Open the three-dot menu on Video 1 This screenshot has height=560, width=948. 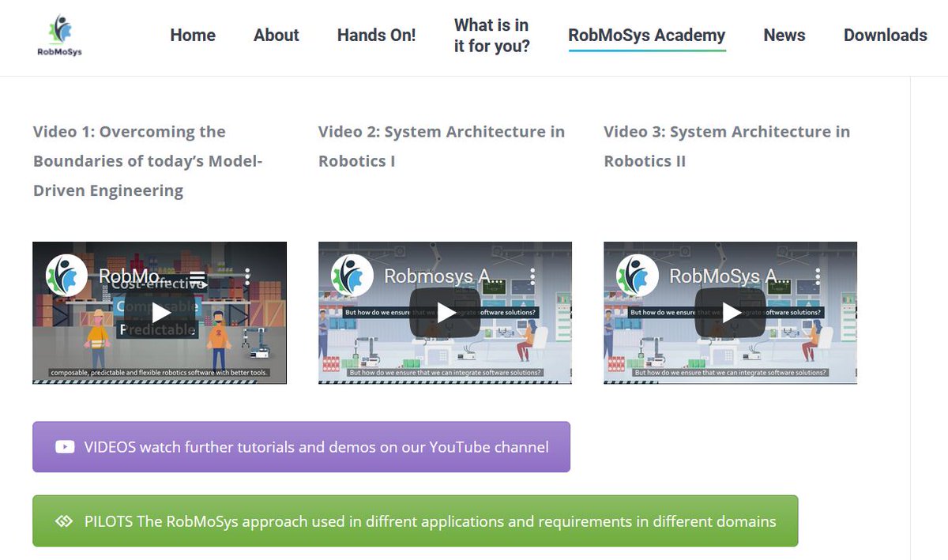click(x=247, y=276)
